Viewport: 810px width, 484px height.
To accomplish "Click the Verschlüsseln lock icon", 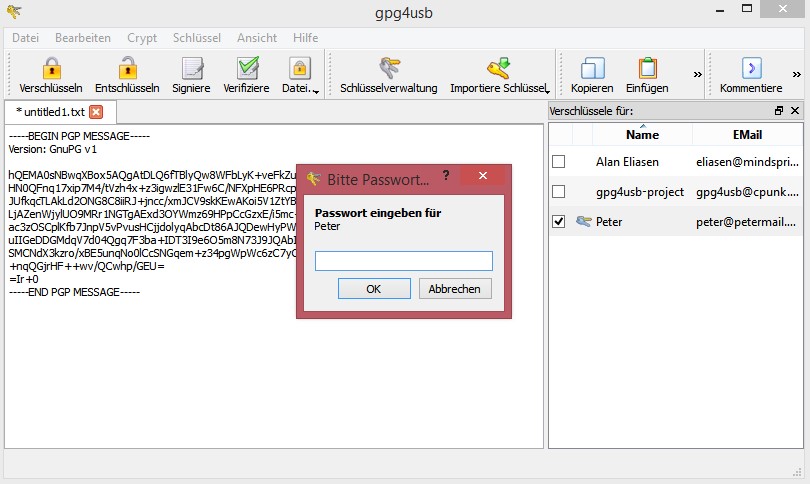I will pos(51,68).
